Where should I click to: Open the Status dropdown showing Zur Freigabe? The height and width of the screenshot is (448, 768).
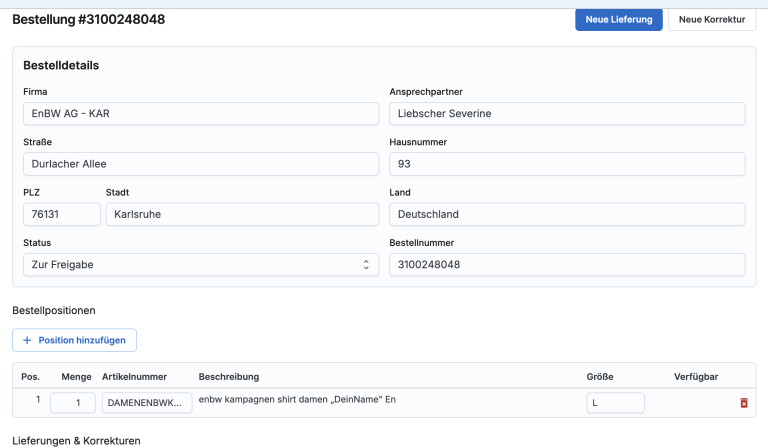(x=200, y=265)
